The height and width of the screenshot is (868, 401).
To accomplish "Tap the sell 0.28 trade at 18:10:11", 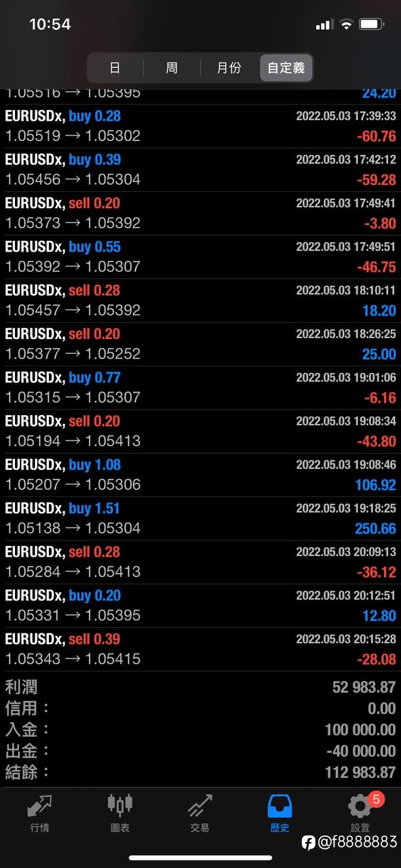I will [200, 300].
